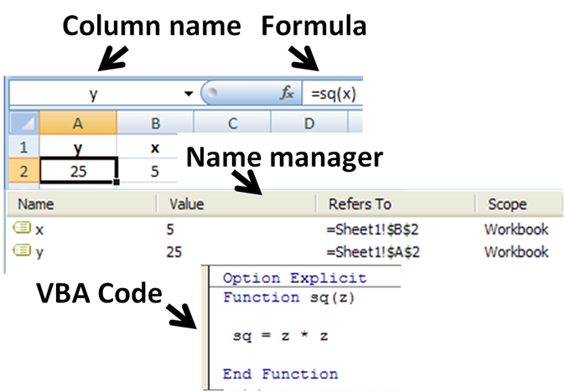Click the name icon beside x
Image resolution: width=565 pixels, height=392 pixels.
tap(21, 229)
